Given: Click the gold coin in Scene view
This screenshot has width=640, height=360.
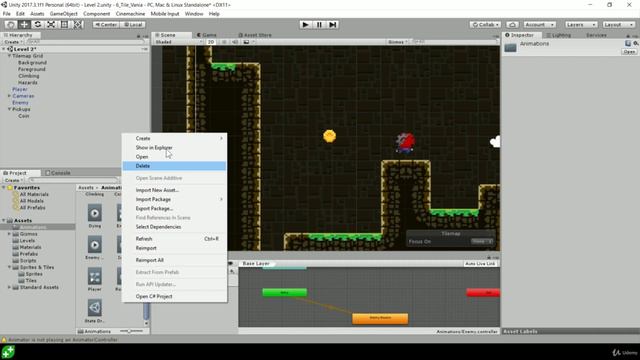Looking at the screenshot, I should tap(329, 136).
